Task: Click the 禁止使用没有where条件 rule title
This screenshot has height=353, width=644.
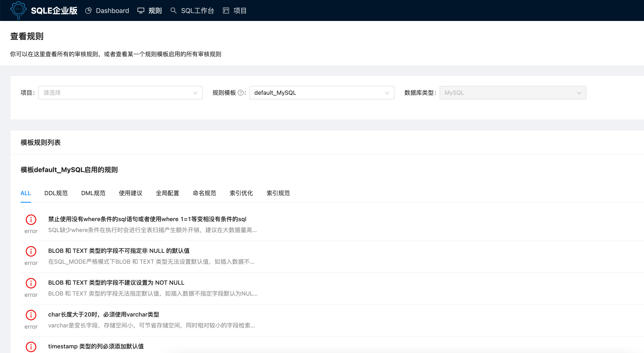Action: pos(147,219)
